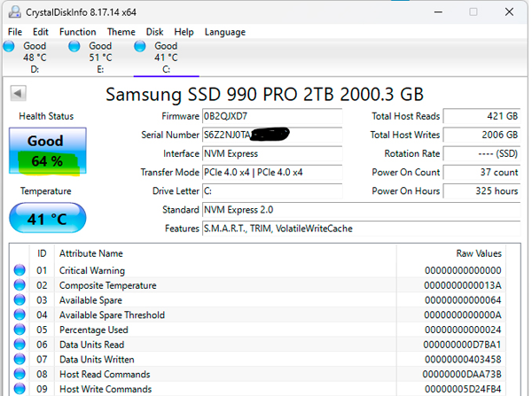The height and width of the screenshot is (396, 532).
Task: Open the Edit menu
Action: click(x=41, y=32)
